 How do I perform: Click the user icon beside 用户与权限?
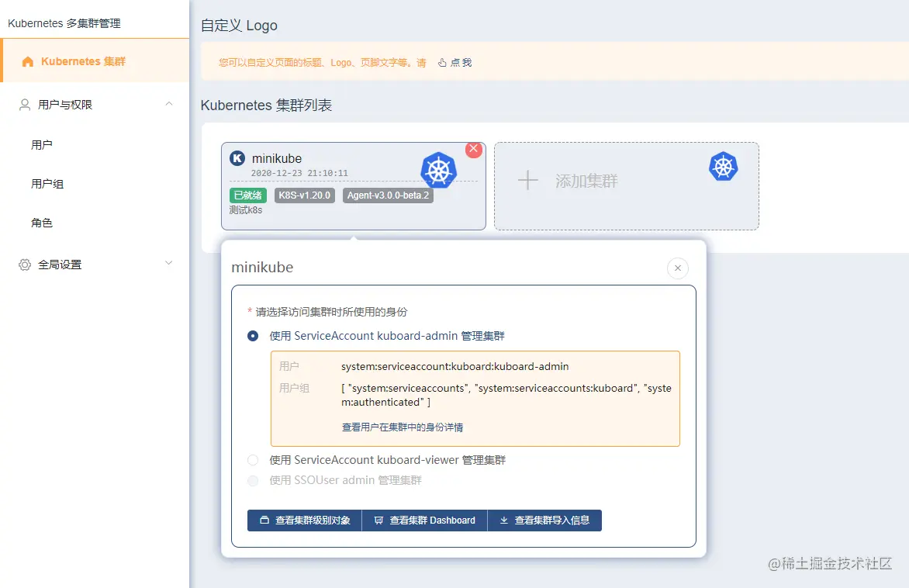(24, 105)
